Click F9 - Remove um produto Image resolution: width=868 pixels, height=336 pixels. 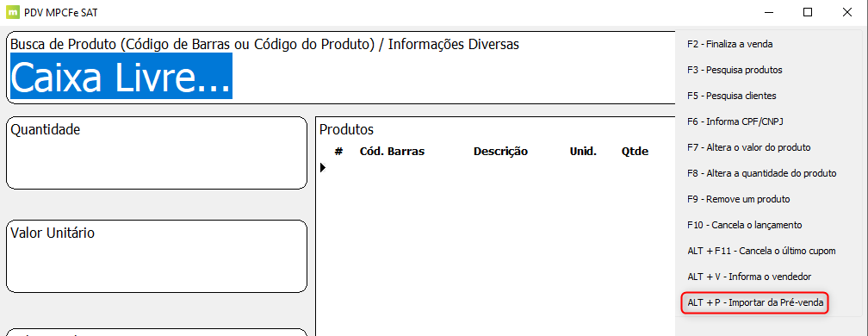tap(738, 199)
